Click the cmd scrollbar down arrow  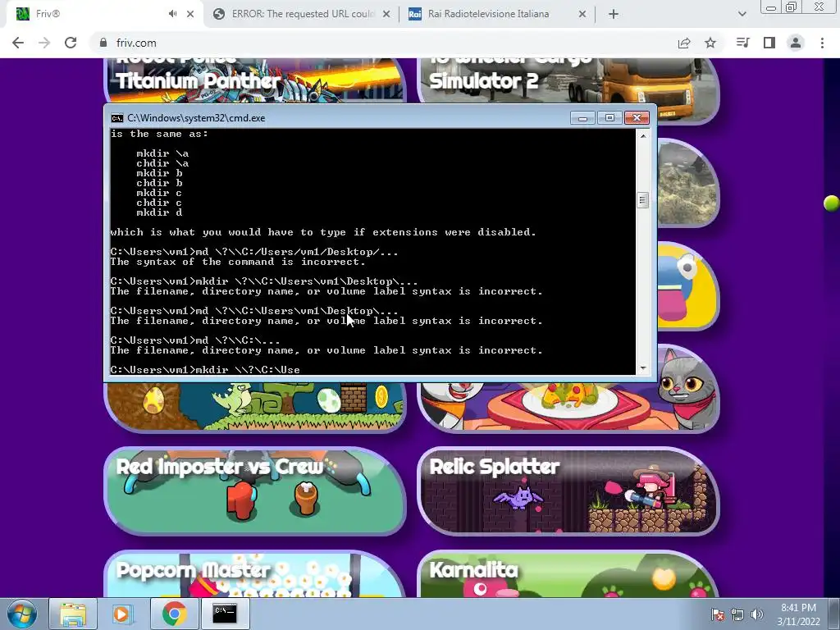coord(643,368)
